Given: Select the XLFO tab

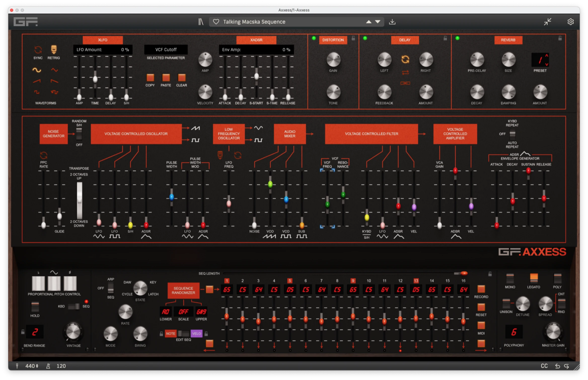Looking at the screenshot, I should coord(103,40).
